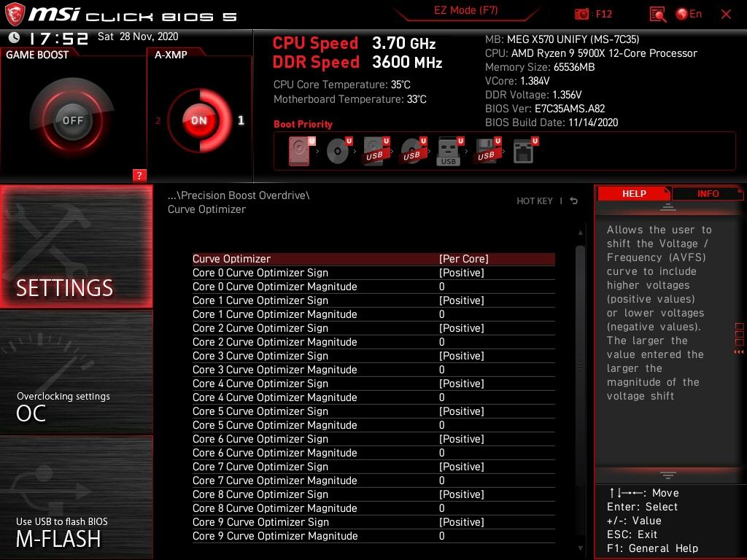Viewport: 747px width, 560px height.
Task: Change Core 4 Curve Optimizer Sign value
Action: pyautogui.click(x=461, y=384)
